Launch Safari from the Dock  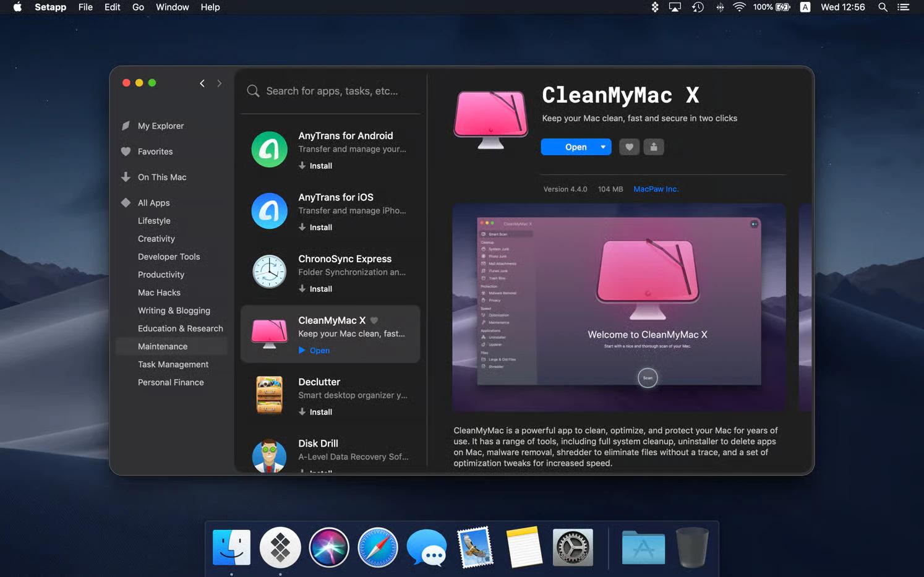(377, 547)
